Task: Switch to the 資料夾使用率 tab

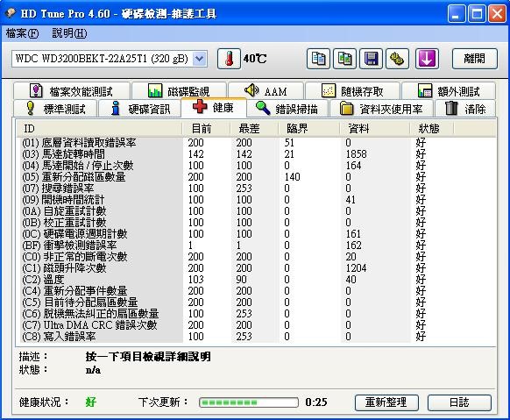Action: coord(381,109)
